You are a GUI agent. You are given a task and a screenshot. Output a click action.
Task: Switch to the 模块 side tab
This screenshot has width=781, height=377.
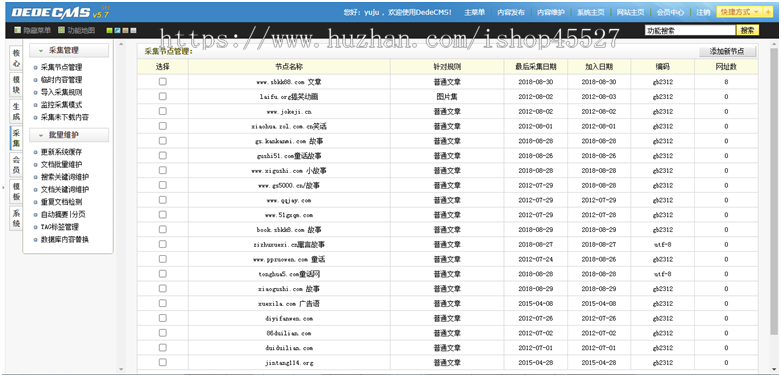pos(16,85)
